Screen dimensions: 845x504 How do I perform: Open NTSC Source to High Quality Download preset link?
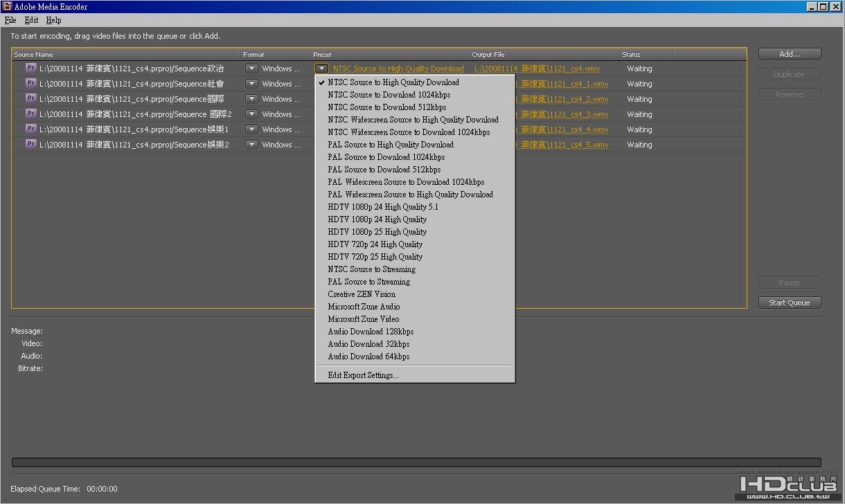point(398,69)
